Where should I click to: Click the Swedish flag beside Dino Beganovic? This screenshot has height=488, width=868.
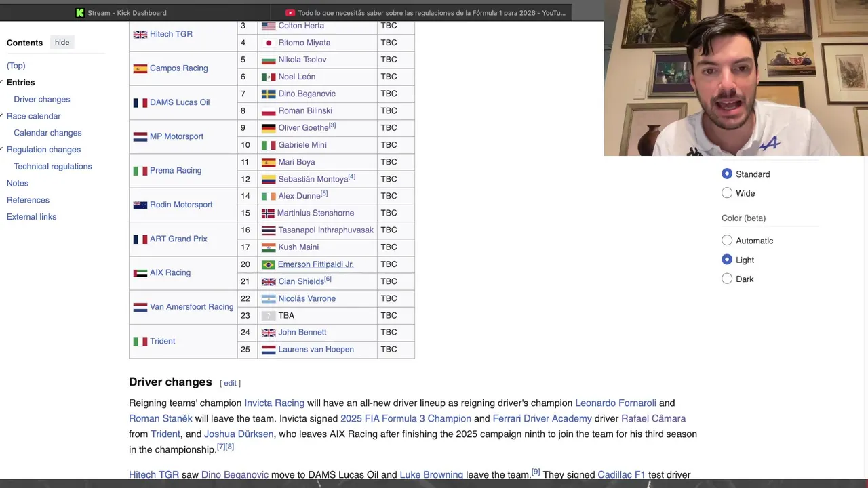click(269, 94)
